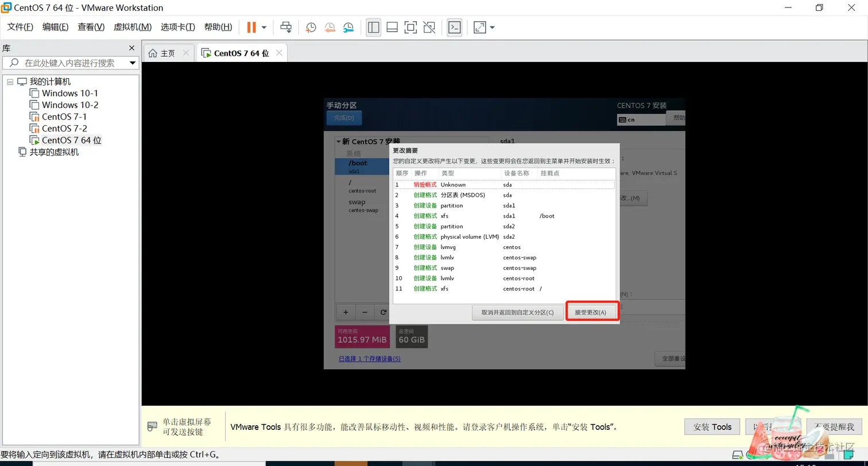Take a snapshot using the clock-plus icon

click(x=311, y=27)
